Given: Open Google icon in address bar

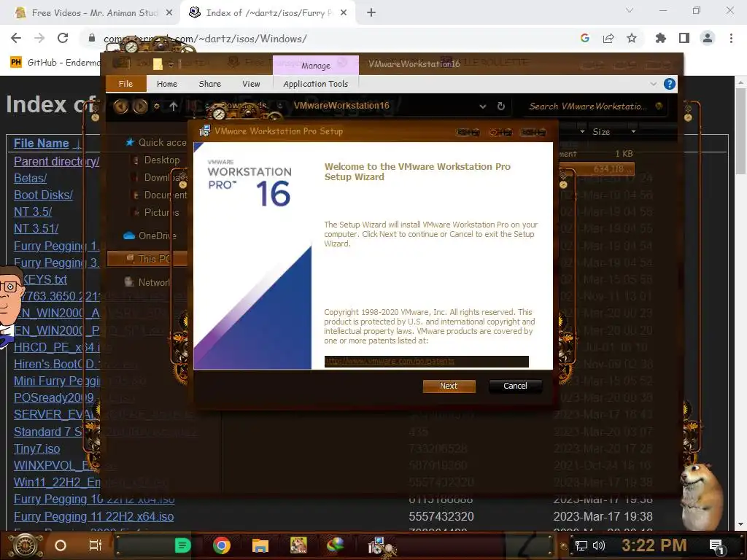Looking at the screenshot, I should 585,38.
